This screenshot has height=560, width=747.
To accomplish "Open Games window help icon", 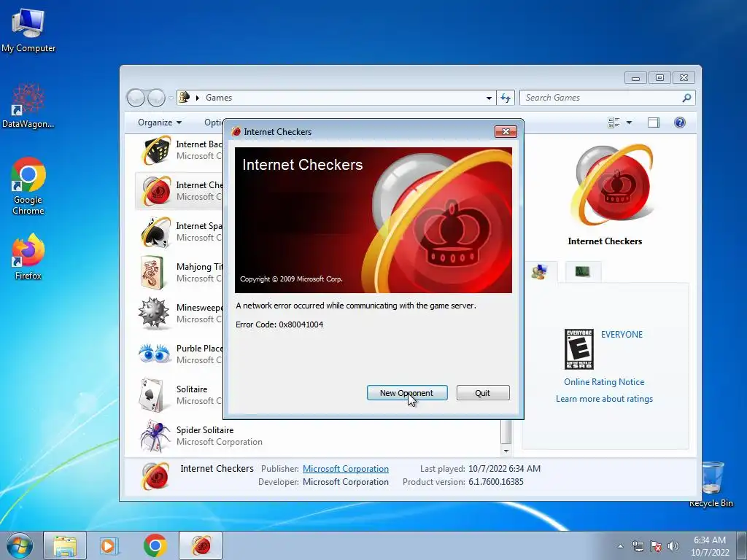I will (680, 122).
